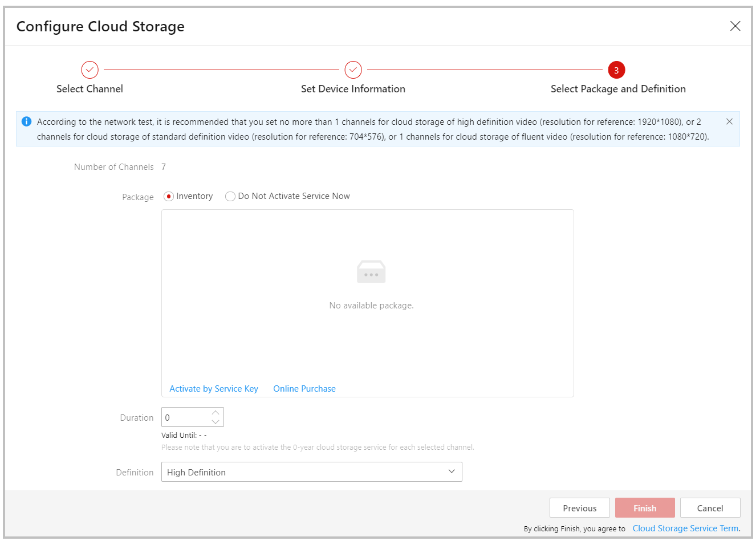Close the Configure Cloud Storage dialog
The image size is (756, 541).
735,26
